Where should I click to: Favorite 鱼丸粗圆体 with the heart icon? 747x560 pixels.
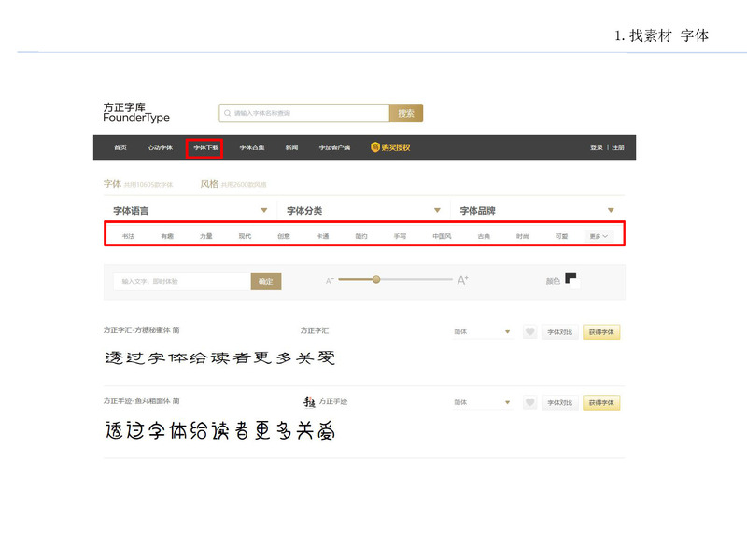click(529, 402)
